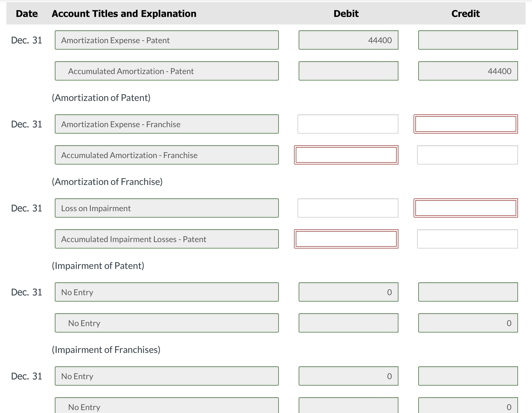Select the Accumulated Amortization - Patent account field
The width and height of the screenshot is (532, 413).
[167, 71]
